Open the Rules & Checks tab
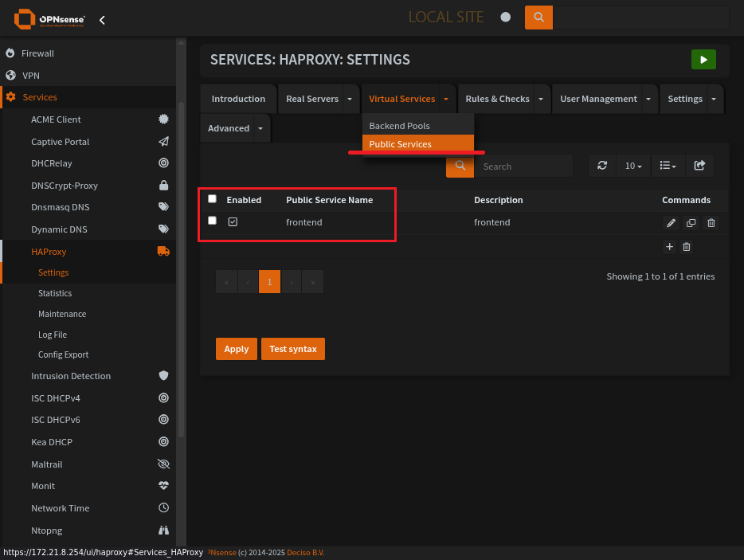The image size is (744, 560). tap(497, 100)
